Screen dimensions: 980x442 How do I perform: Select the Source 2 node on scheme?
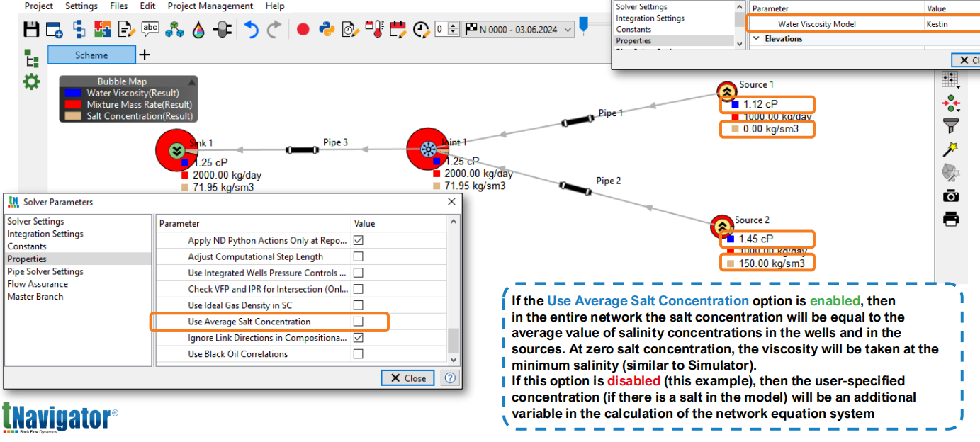coord(722,227)
